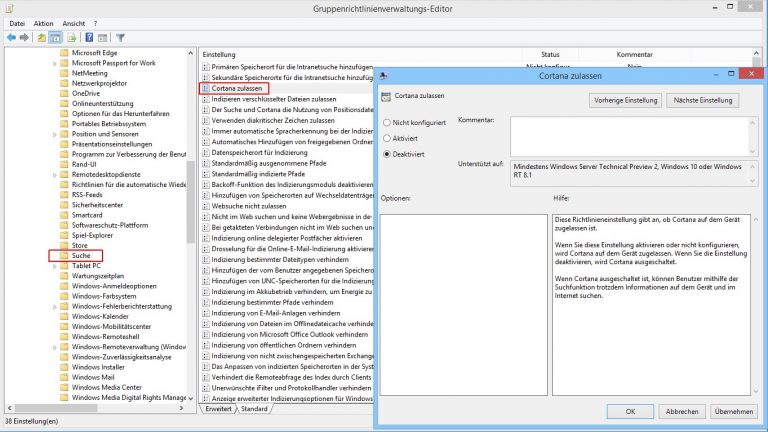Screen dimensions: 768x432
Task: Click the tree pane vertical scrollbar thumb
Action: [x=191, y=202]
